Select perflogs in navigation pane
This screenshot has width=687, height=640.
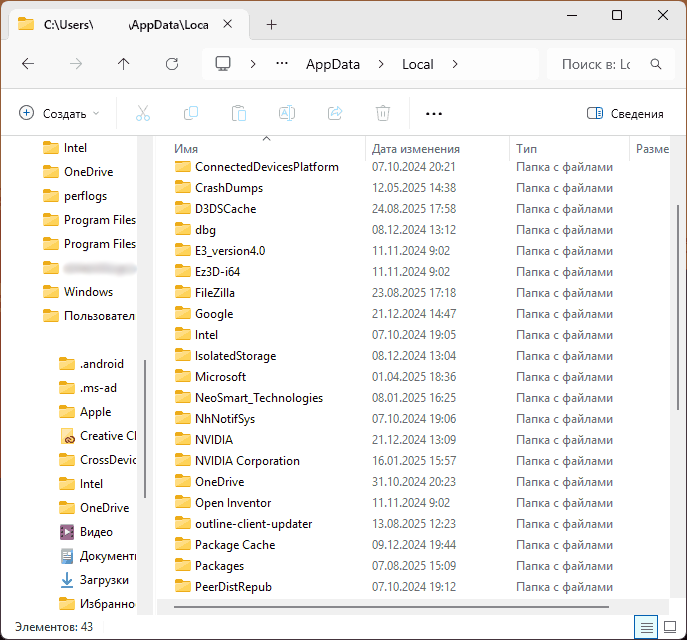pos(74,196)
